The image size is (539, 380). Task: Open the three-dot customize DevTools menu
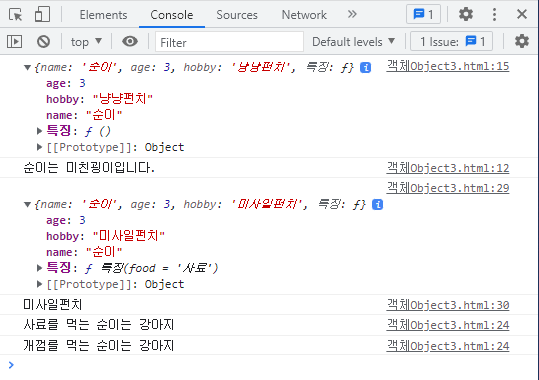[x=494, y=14]
